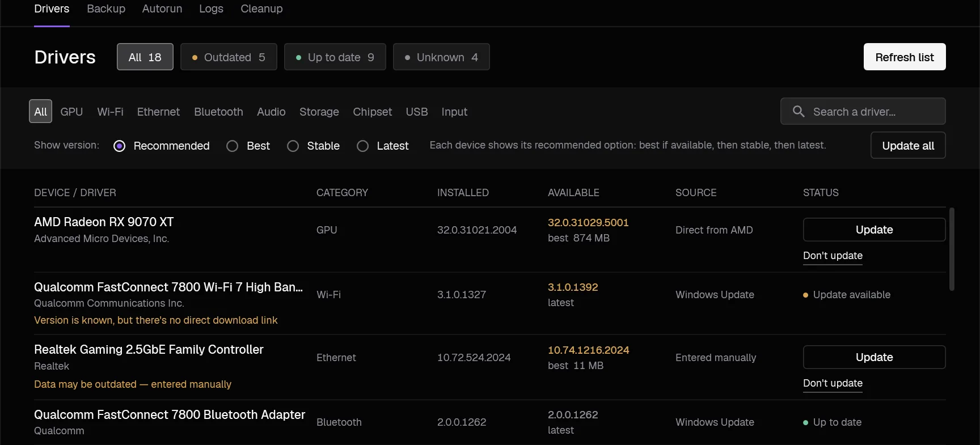Viewport: 980px width, 445px height.
Task: Filter by Unknown 4 drivers
Action: 441,57
